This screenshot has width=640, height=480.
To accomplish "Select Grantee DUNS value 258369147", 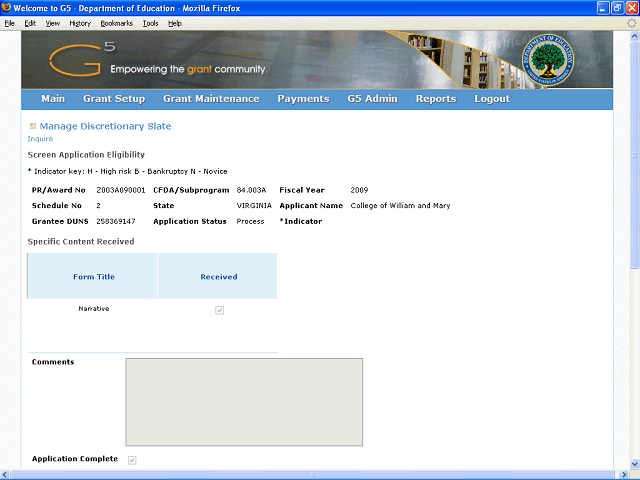I will tap(116, 222).
